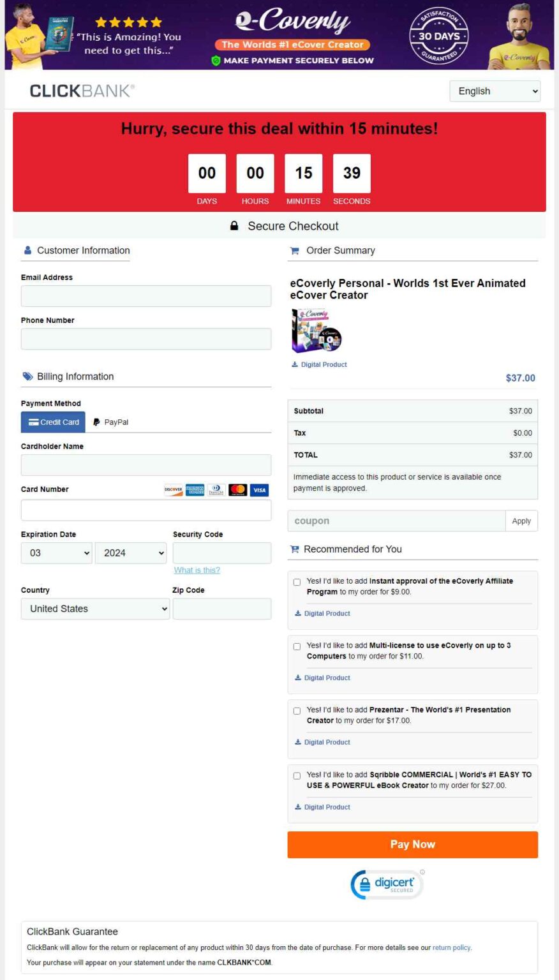The height and width of the screenshot is (980, 559).
Task: Click the Zip Code field
Action: [x=222, y=609]
